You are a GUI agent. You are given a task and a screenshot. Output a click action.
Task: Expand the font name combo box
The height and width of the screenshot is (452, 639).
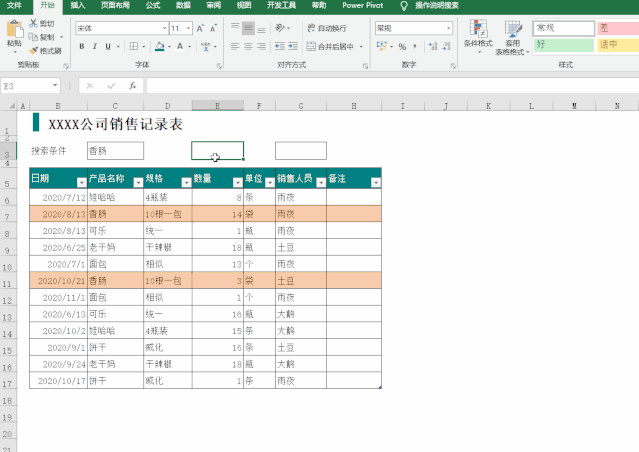pyautogui.click(x=164, y=28)
